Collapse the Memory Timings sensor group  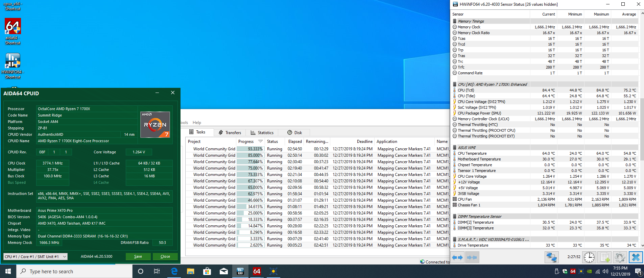pyautogui.click(x=455, y=21)
